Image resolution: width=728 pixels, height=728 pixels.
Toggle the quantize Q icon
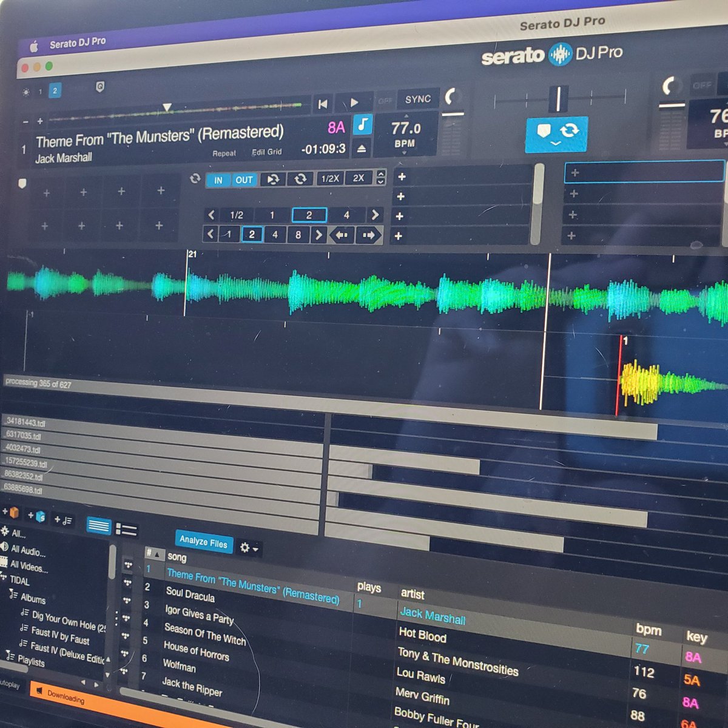pos(100,87)
